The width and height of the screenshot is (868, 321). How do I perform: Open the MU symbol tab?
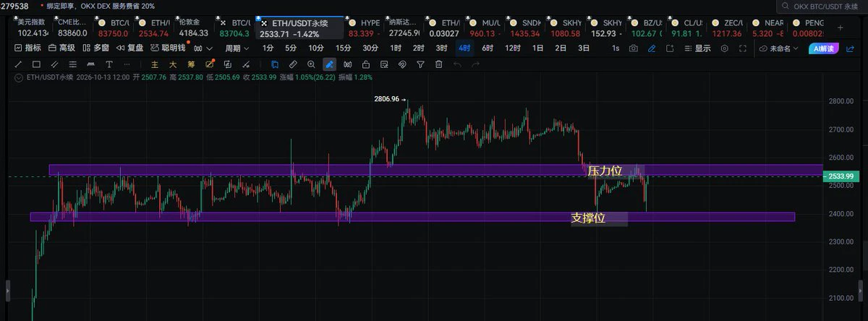click(484, 27)
